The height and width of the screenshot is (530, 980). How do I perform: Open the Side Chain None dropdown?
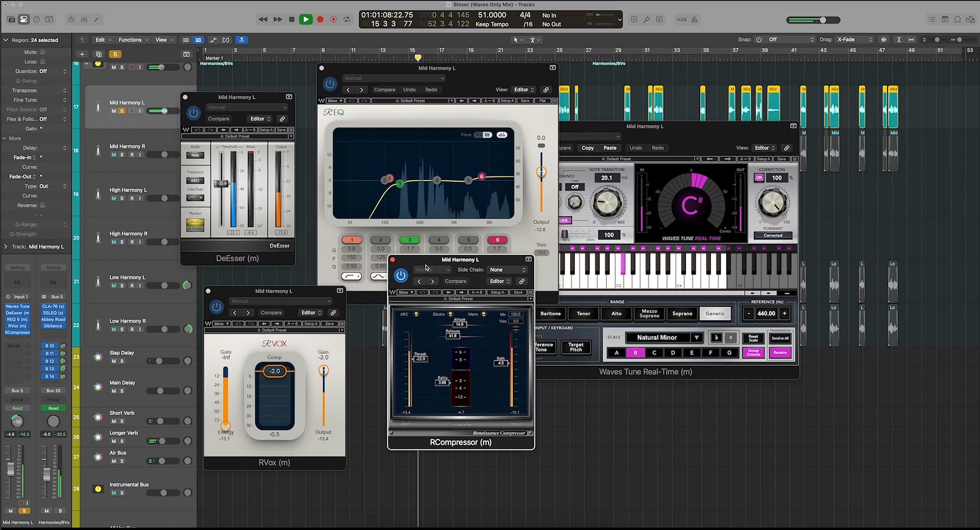507,269
